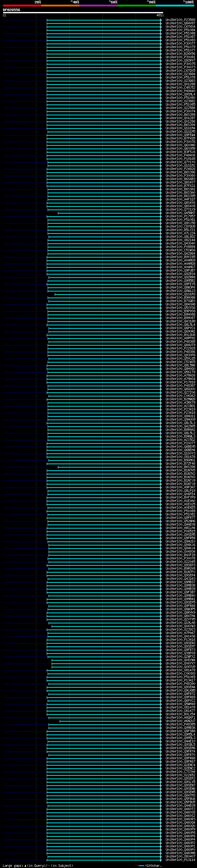Image resolution: width=197 pixels, height=868 pixels.
Task: Select hit label UniRef100_O81476
Action: tap(180, 457)
